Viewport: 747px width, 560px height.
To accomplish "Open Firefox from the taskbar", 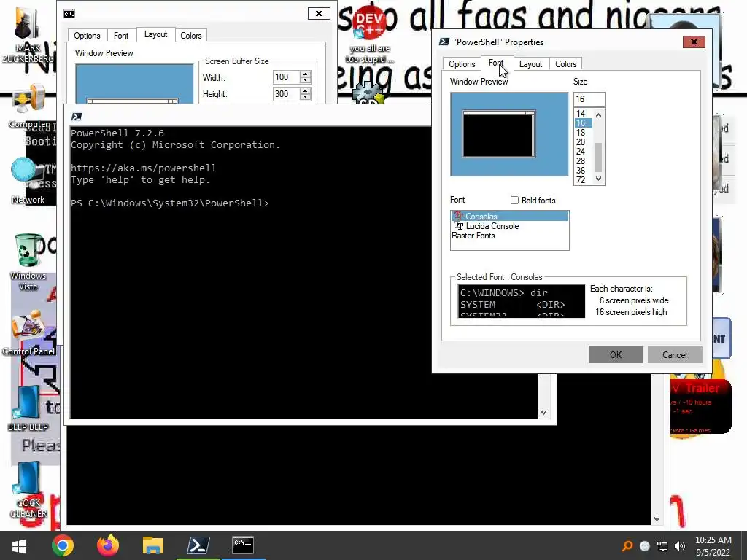I will point(108,545).
